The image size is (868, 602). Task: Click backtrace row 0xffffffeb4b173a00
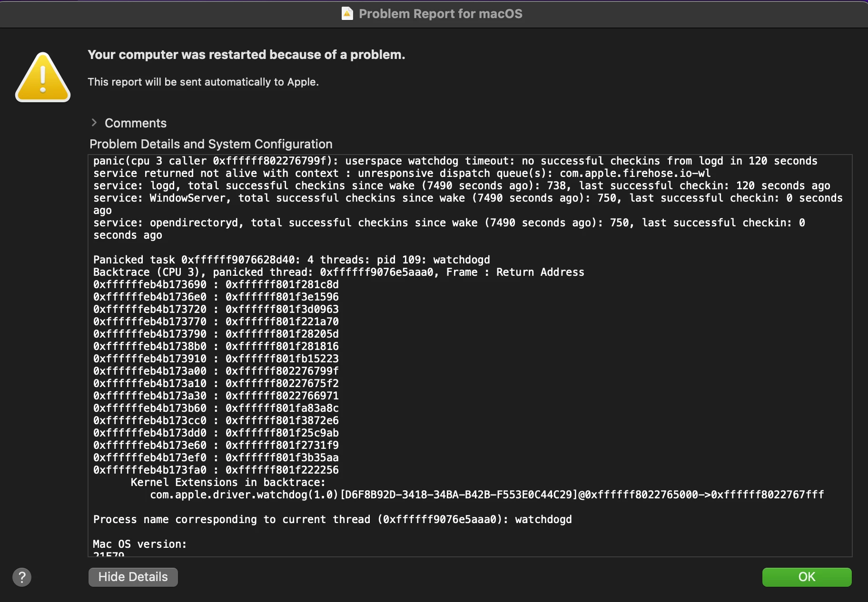click(x=216, y=371)
